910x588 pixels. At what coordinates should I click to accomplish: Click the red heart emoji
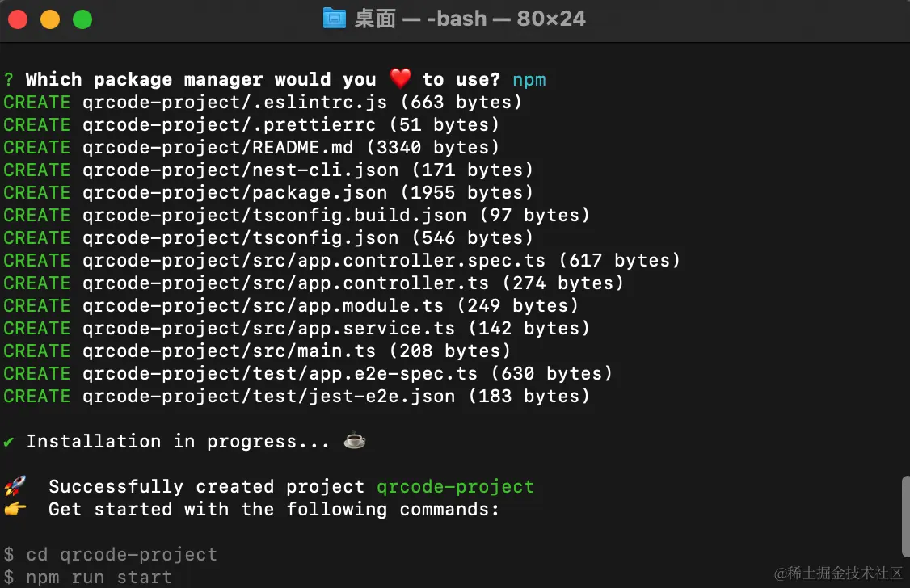pos(400,79)
